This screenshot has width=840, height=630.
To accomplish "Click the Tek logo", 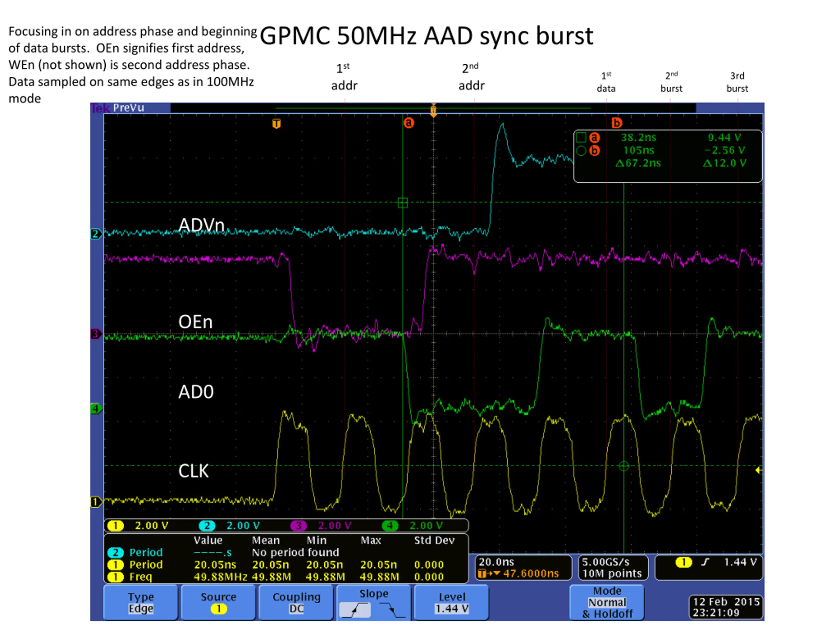I will click(x=100, y=108).
